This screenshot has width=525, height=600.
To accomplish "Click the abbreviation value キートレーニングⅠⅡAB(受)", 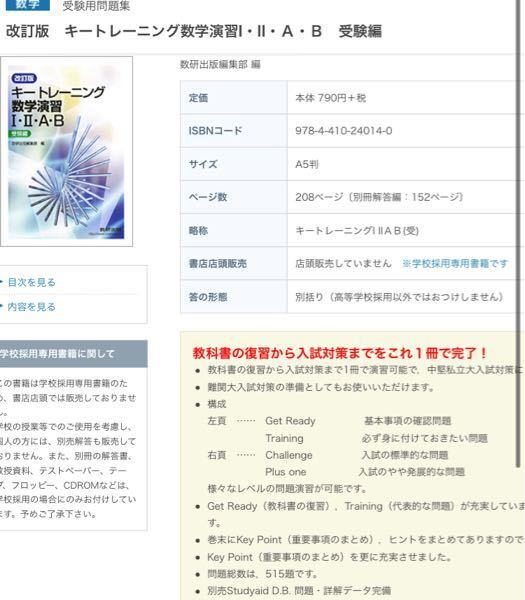I will tap(357, 231).
